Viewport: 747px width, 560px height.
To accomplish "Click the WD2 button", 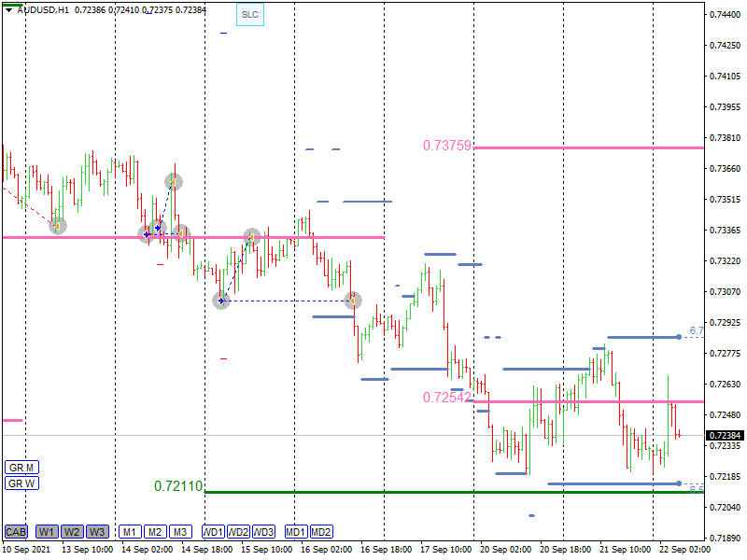I will pyautogui.click(x=239, y=532).
